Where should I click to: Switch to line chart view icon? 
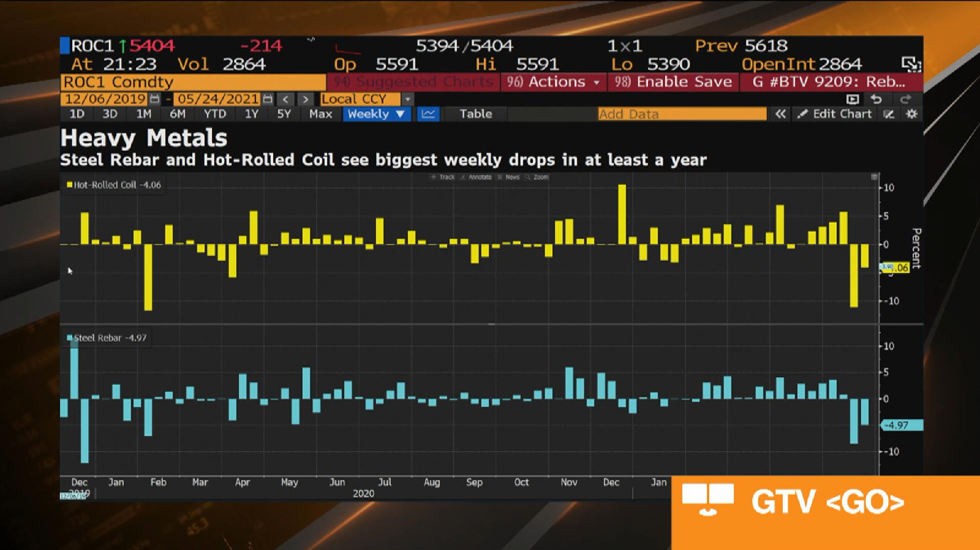[x=428, y=114]
